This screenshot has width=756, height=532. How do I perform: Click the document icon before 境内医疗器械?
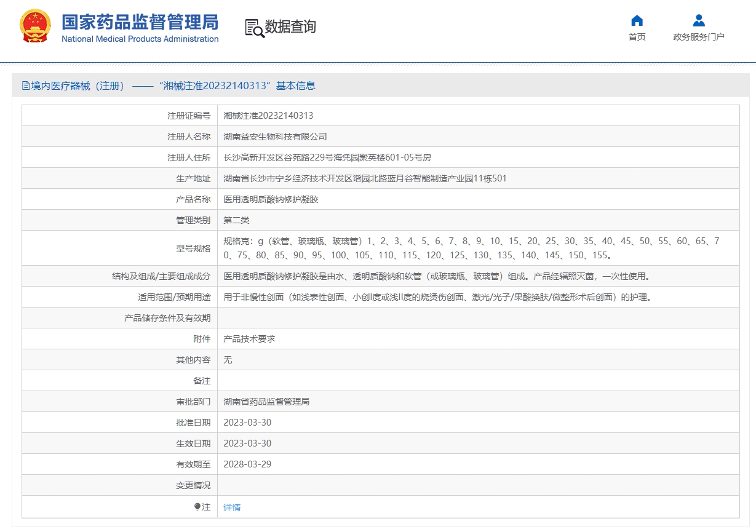pyautogui.click(x=26, y=86)
